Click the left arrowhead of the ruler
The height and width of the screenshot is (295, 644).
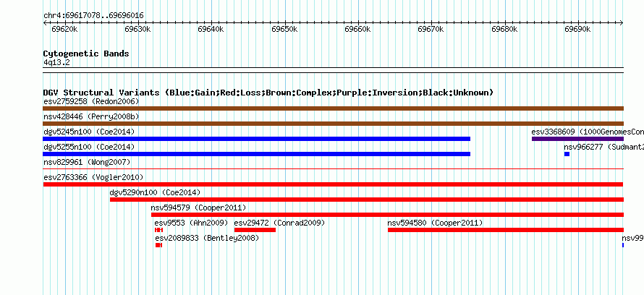point(45,23)
